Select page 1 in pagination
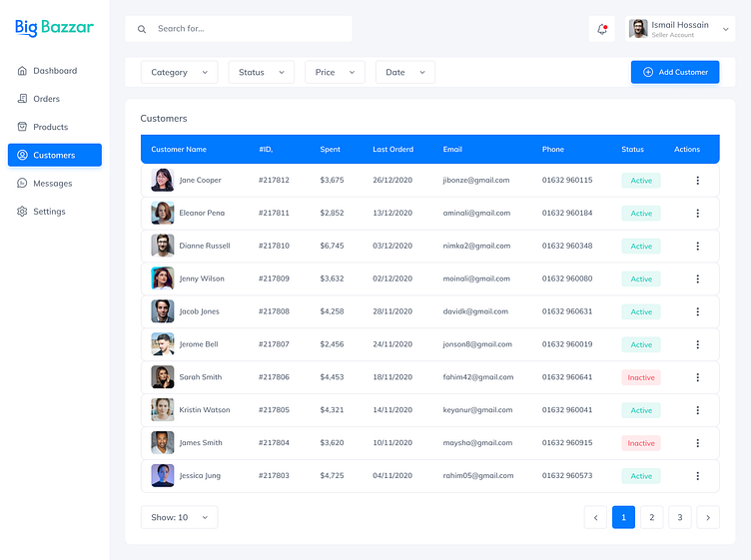Image resolution: width=751 pixels, height=560 pixels. coord(623,517)
